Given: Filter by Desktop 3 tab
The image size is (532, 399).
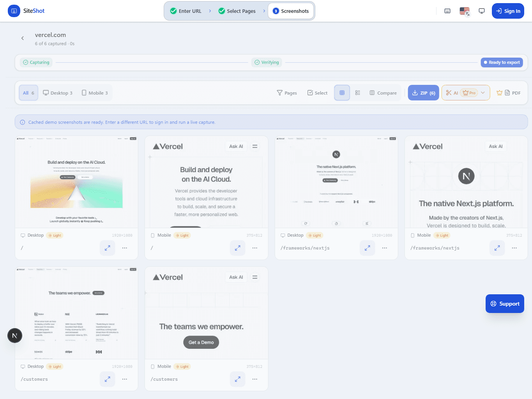Looking at the screenshot, I should [58, 93].
